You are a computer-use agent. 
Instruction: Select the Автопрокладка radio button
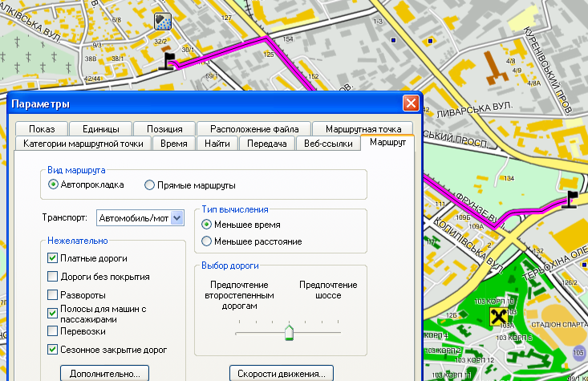click(54, 184)
